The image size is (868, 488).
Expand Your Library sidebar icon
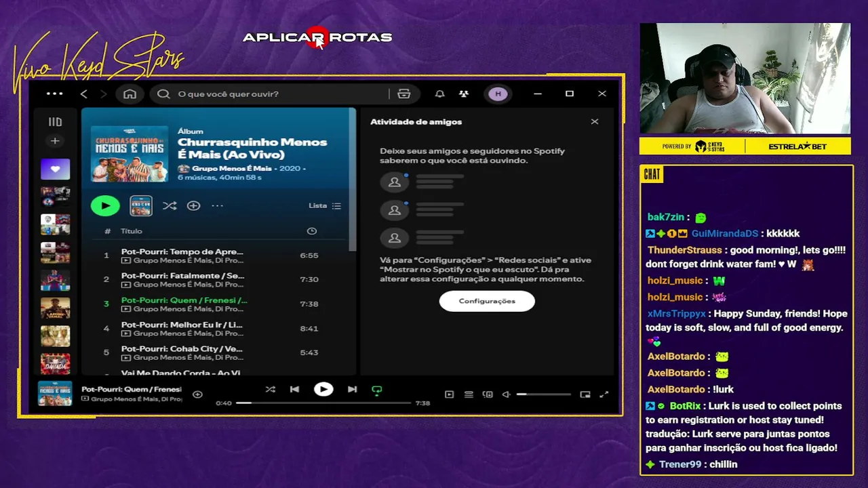click(55, 122)
